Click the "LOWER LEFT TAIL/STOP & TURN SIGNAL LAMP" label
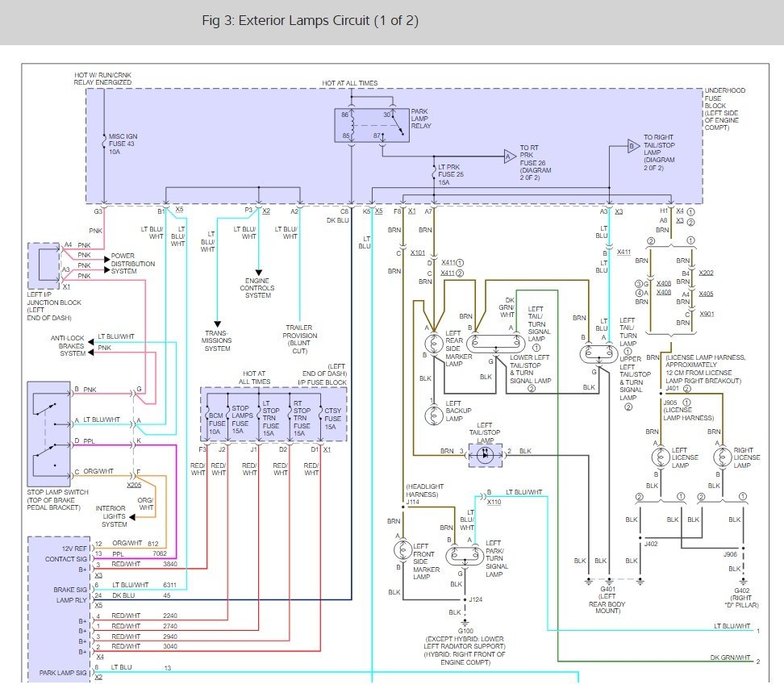The image size is (784, 697). 530,369
